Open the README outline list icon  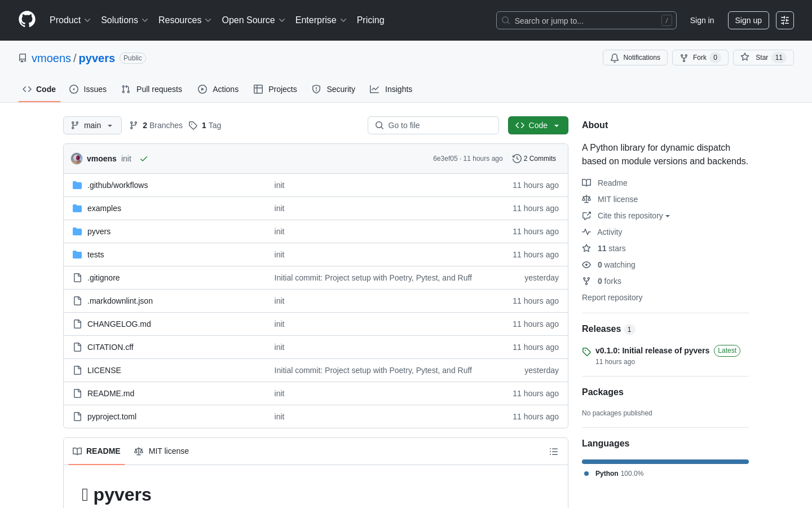tap(554, 452)
